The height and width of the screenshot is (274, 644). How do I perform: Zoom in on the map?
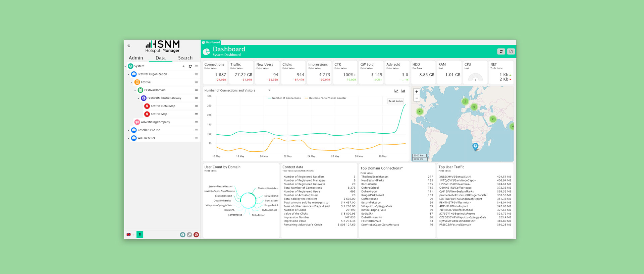(x=417, y=92)
